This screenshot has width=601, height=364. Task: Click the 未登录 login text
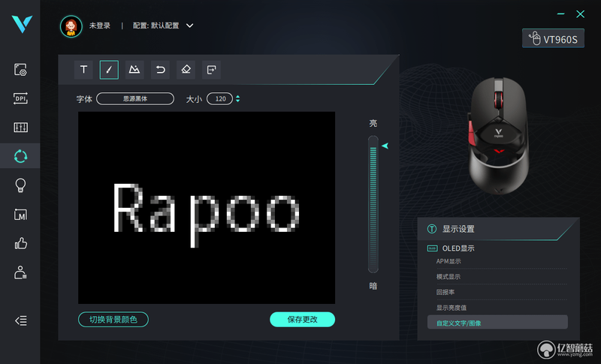pos(100,26)
